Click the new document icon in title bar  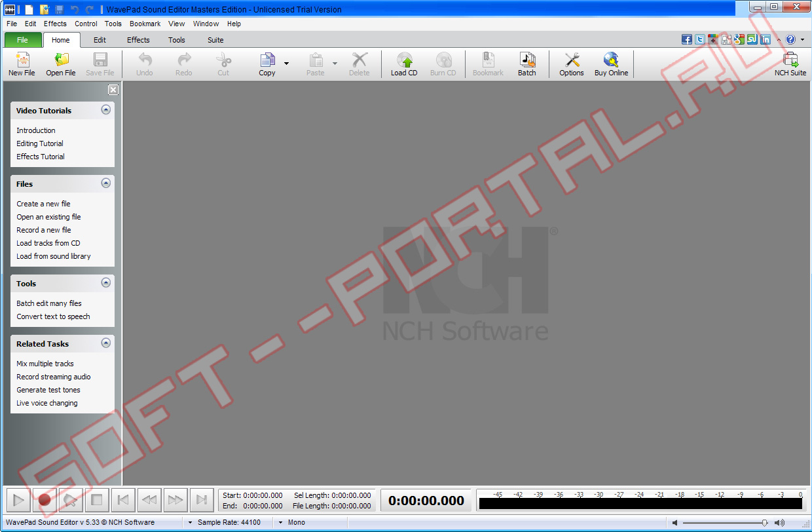click(x=29, y=9)
